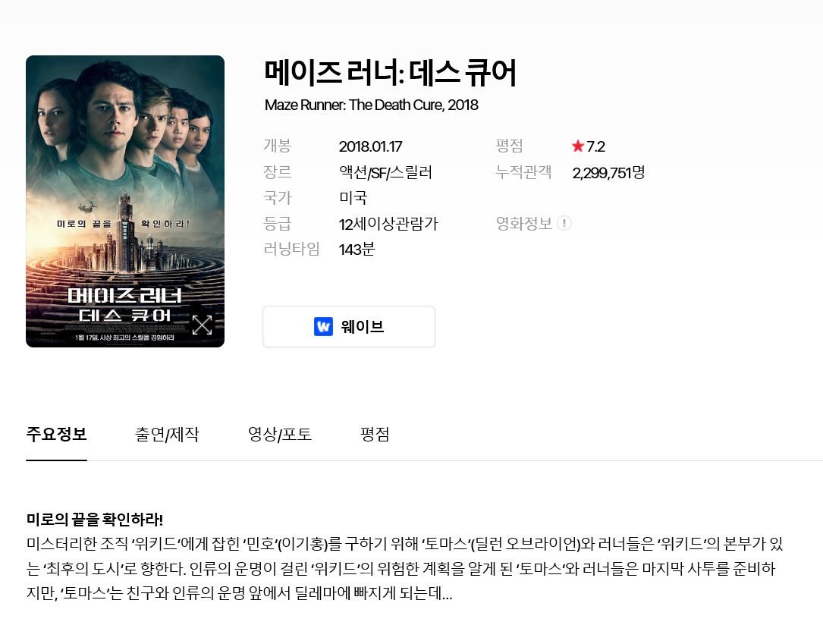Click the audience count 2,299,751명

[608, 172]
